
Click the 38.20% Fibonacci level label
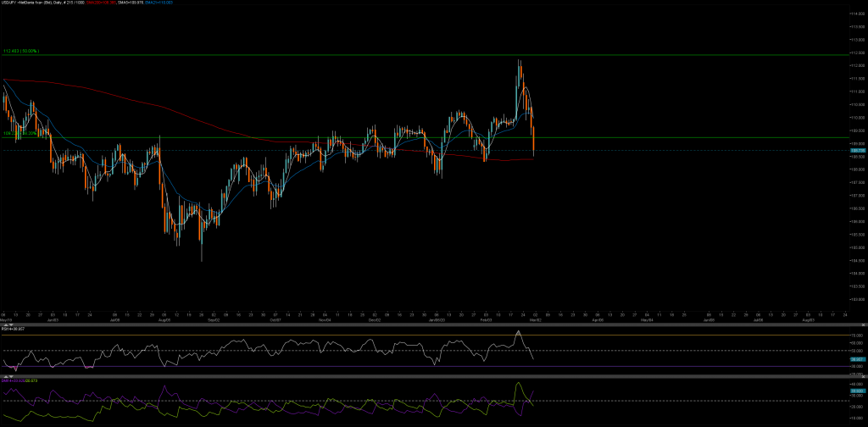tap(21, 133)
